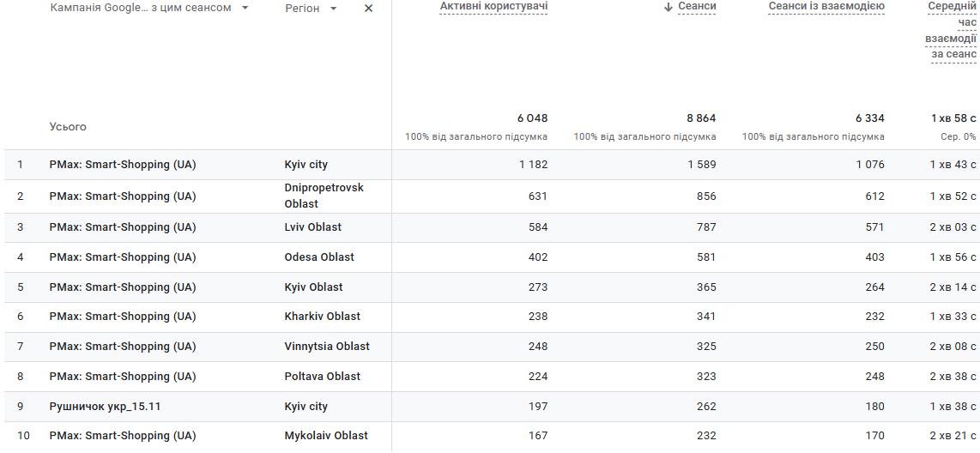Click Vinnytsia Oblast region cell
This screenshot has width=980, height=453.
tap(327, 347)
